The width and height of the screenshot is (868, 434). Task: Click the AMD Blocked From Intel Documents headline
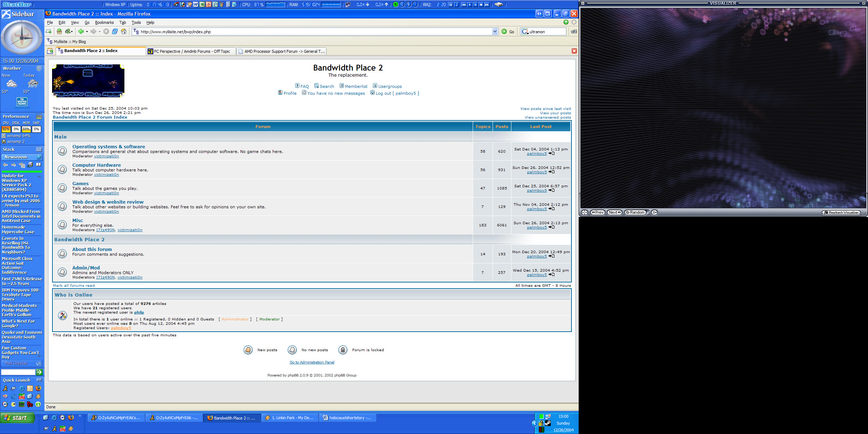[21, 216]
